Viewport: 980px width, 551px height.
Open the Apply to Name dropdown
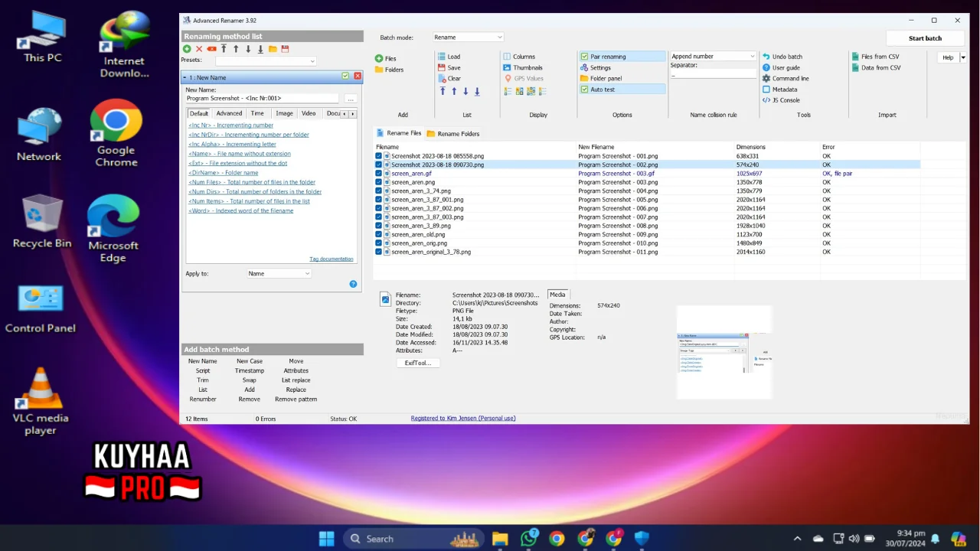(279, 273)
